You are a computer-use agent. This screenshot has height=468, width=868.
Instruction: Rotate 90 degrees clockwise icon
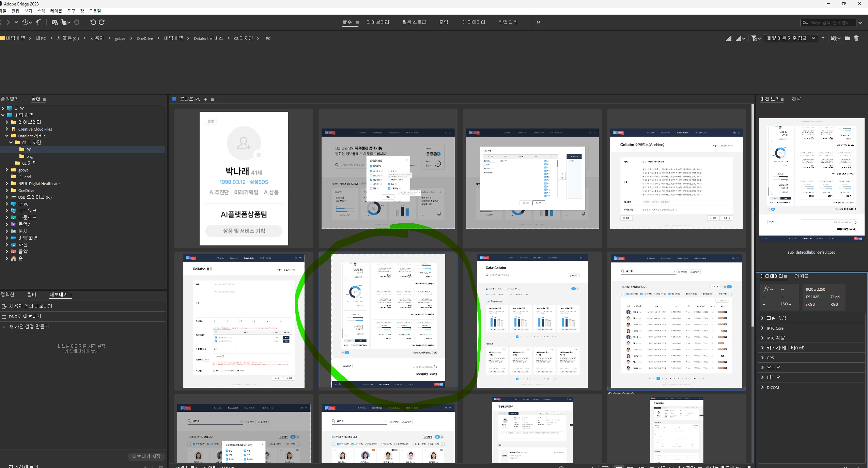pos(102,22)
